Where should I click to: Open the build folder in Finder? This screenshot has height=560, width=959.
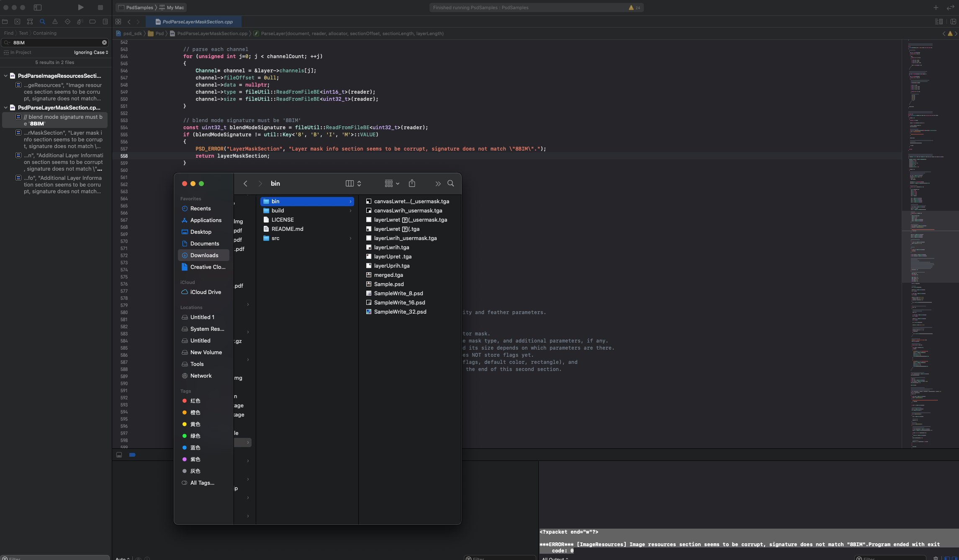coord(278,210)
